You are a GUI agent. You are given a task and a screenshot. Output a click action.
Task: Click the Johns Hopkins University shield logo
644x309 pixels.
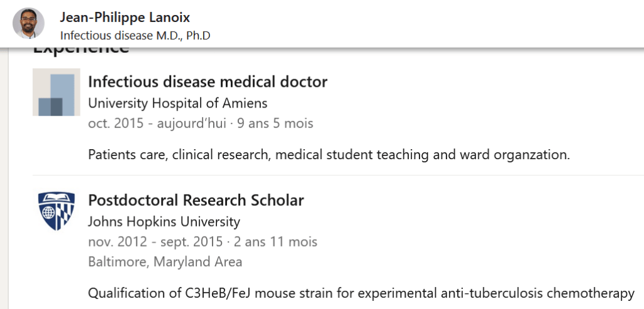(57, 211)
